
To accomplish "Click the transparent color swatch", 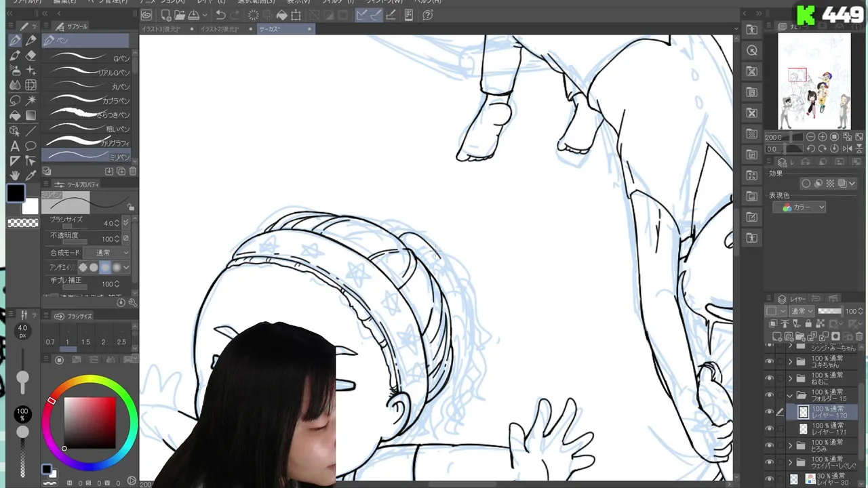I will (x=23, y=223).
